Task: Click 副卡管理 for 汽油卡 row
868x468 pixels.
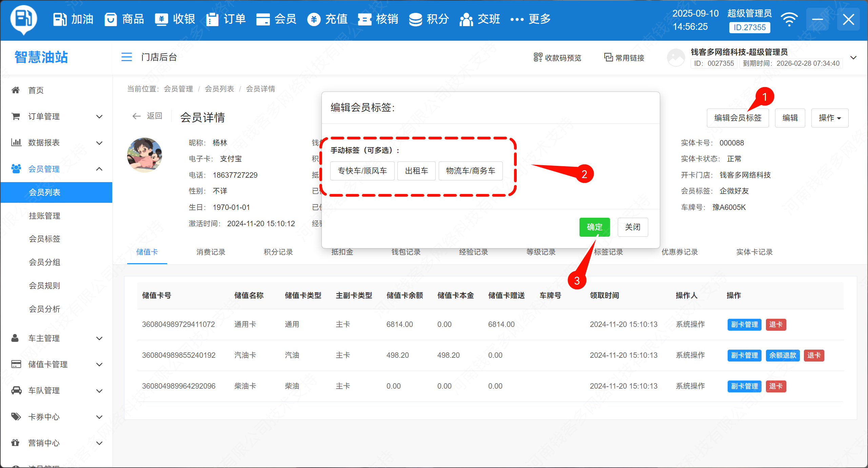Action: [x=744, y=355]
